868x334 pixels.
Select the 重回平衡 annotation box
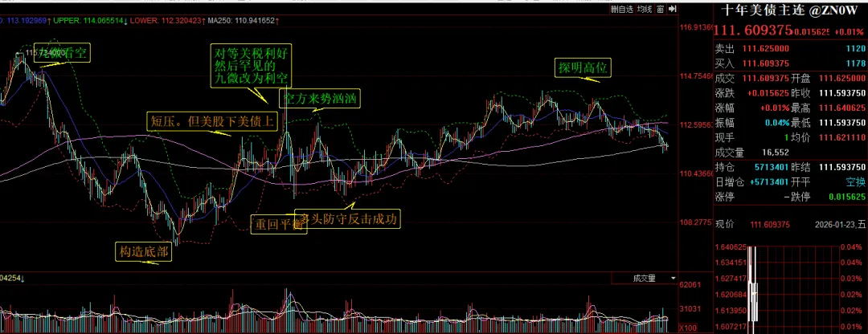pos(278,225)
